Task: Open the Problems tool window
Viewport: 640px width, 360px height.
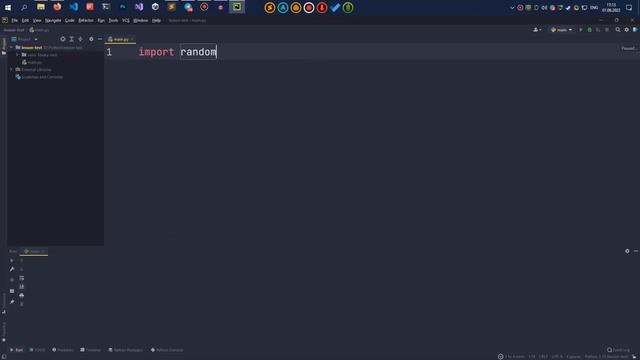Action: click(63, 350)
